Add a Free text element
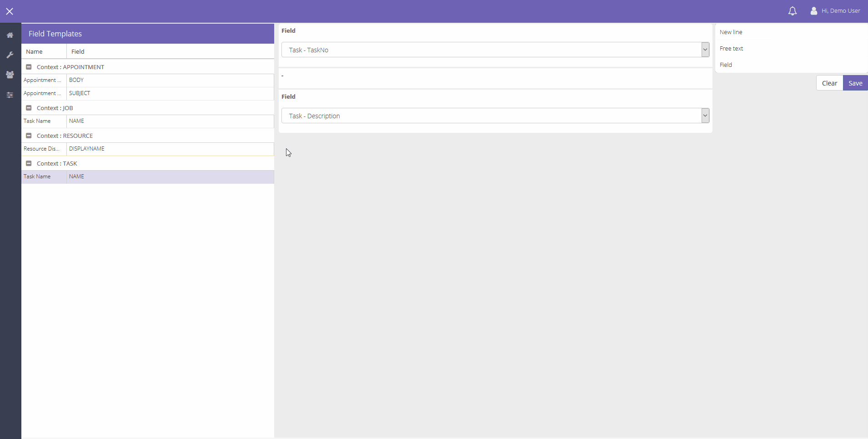Viewport: 868px width, 439px height. pos(731,49)
